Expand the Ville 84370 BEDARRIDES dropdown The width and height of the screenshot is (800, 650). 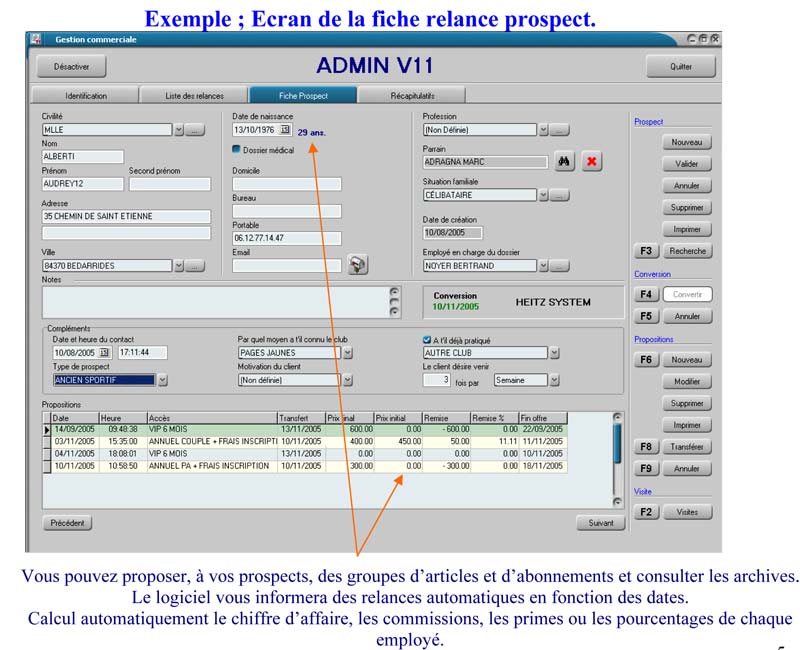tap(179, 266)
